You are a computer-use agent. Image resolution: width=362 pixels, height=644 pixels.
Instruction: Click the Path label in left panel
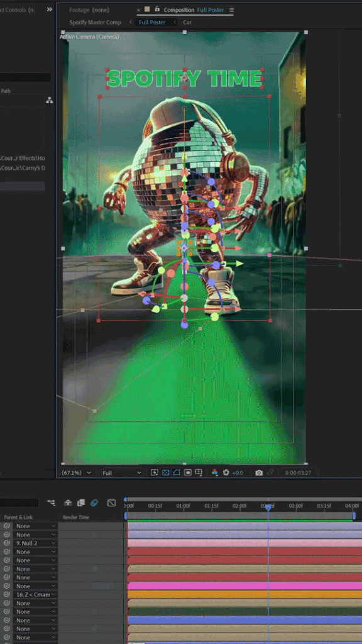(x=6, y=91)
